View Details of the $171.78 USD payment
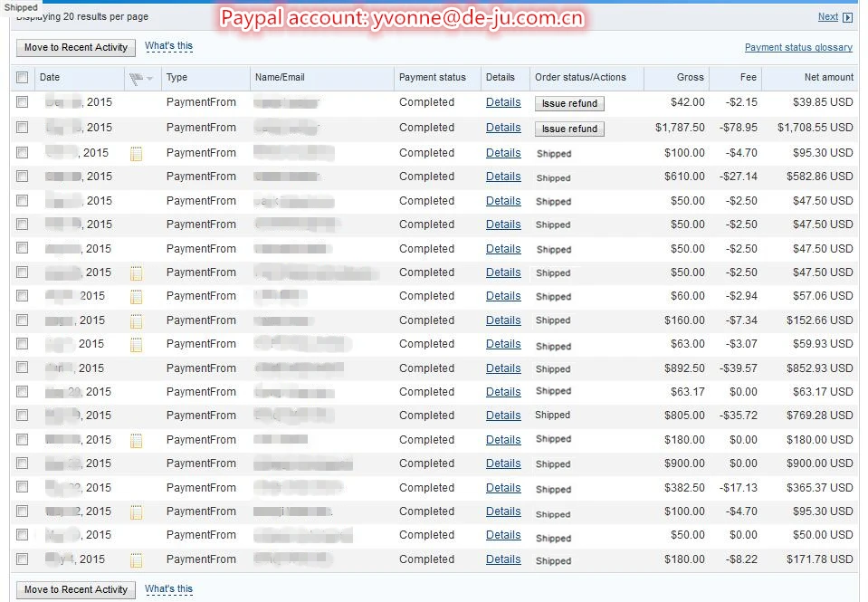Screen dimensions: 868x602 (503, 559)
